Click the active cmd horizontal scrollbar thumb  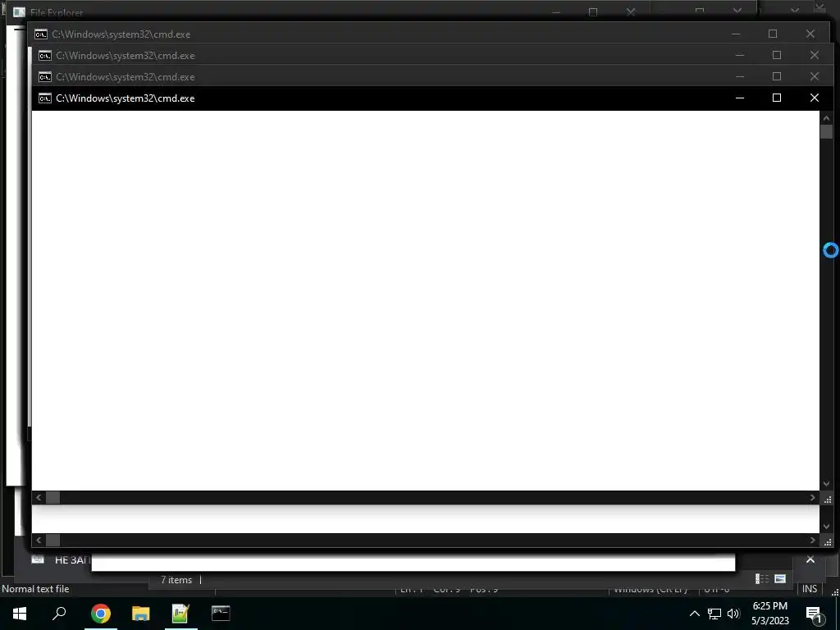click(52, 498)
